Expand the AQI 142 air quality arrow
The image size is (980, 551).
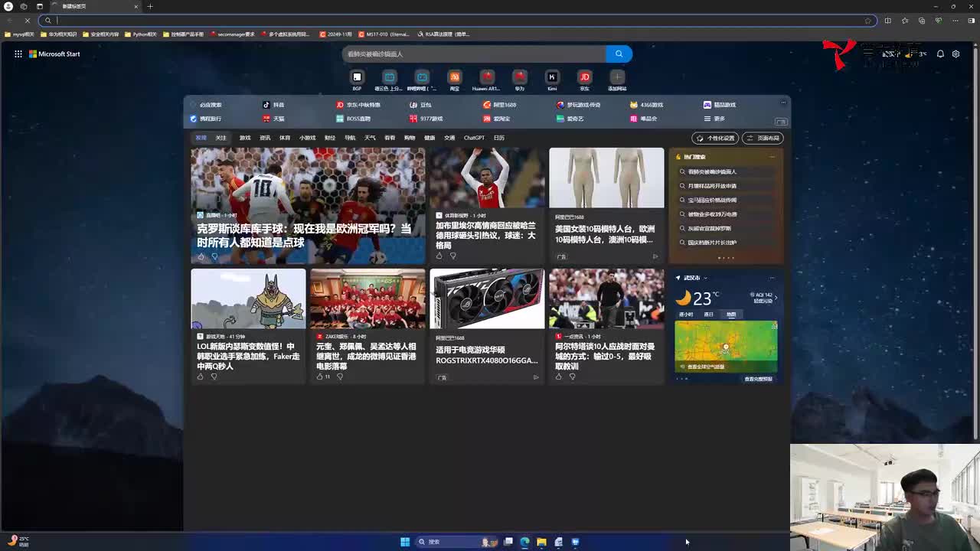(776, 298)
